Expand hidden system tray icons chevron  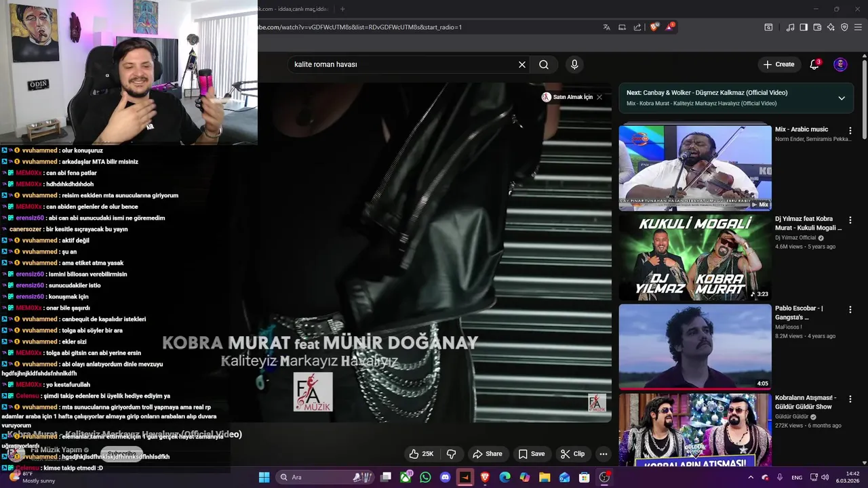[x=751, y=477]
